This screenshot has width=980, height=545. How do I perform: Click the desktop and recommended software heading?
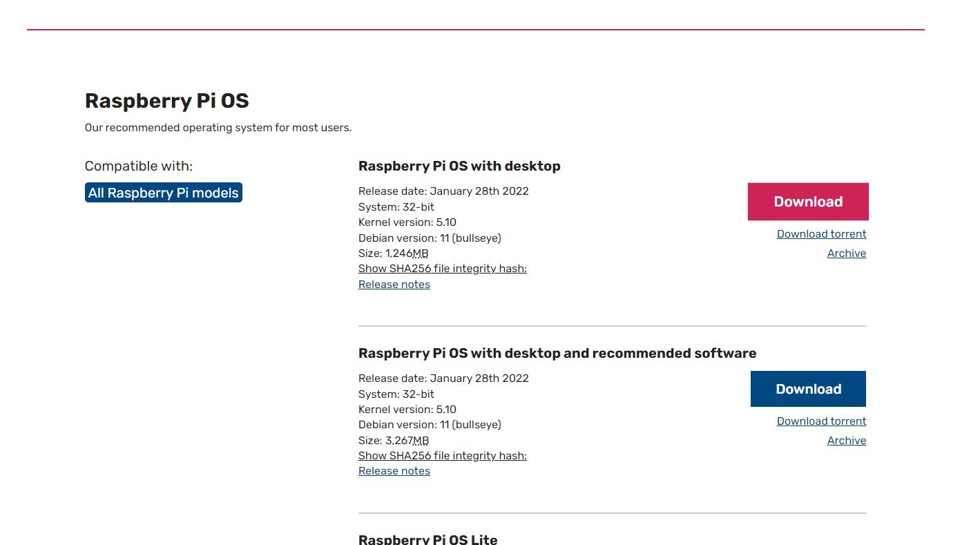(x=557, y=353)
